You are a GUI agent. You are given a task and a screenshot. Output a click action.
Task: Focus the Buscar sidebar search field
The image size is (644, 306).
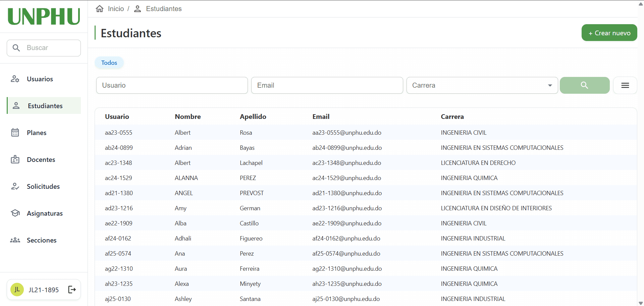click(x=44, y=48)
